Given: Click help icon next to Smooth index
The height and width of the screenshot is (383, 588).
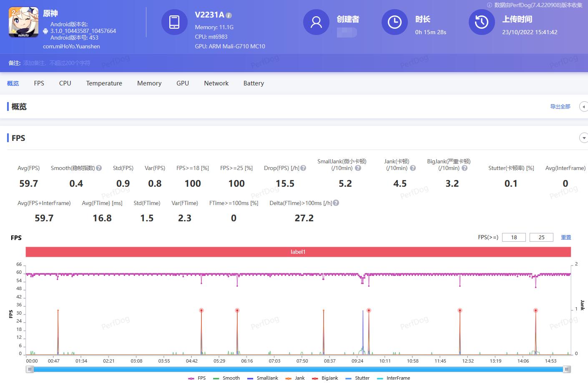Looking at the screenshot, I should [x=99, y=168].
